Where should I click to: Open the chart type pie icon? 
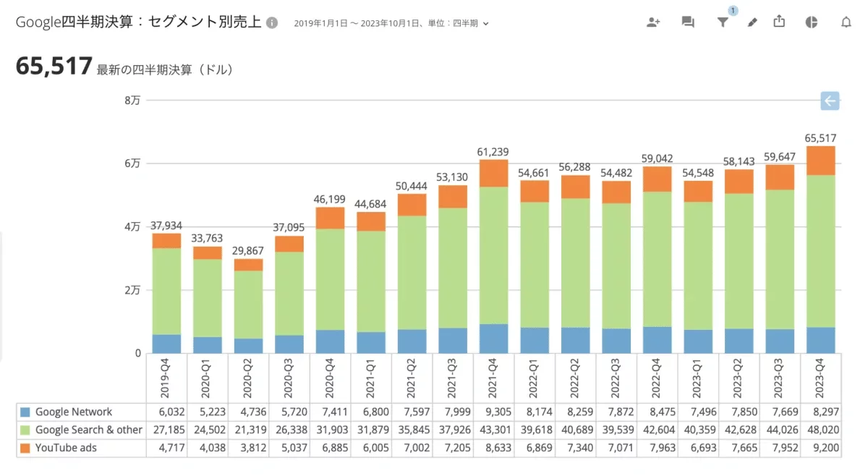(x=810, y=22)
